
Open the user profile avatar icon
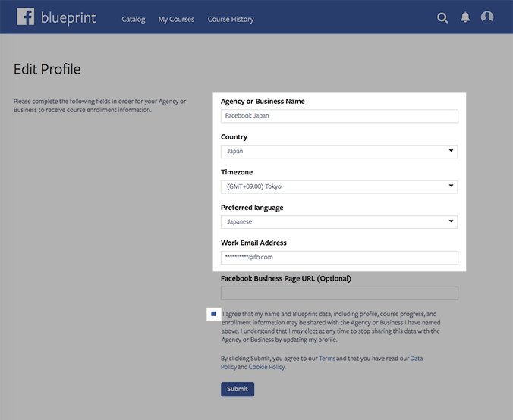click(x=487, y=17)
